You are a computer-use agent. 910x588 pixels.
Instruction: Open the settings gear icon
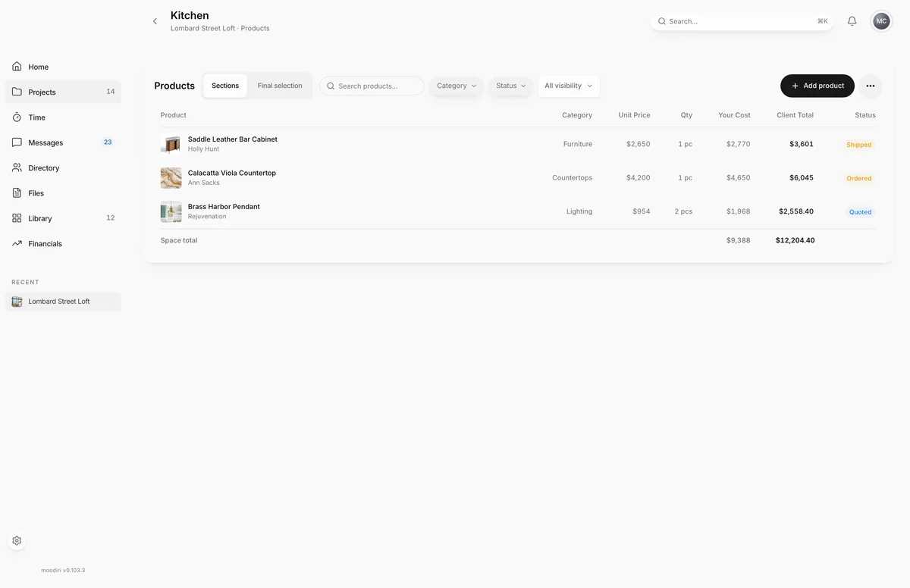click(17, 541)
